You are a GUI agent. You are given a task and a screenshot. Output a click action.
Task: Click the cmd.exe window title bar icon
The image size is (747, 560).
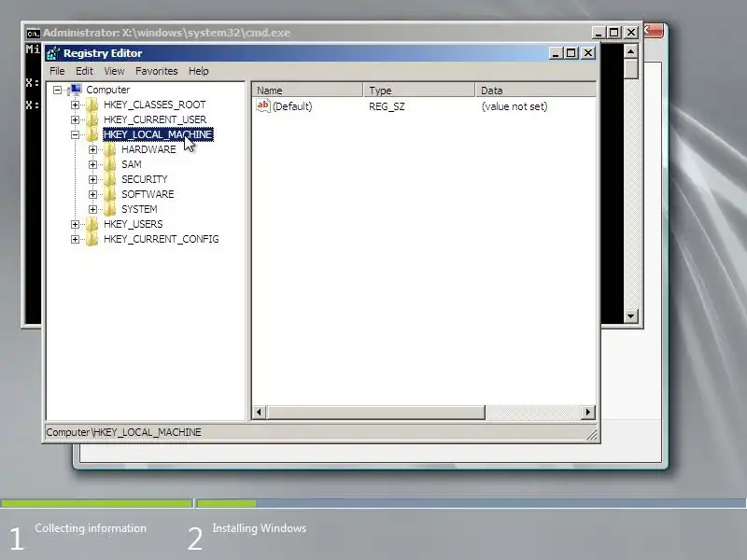pyautogui.click(x=33, y=34)
